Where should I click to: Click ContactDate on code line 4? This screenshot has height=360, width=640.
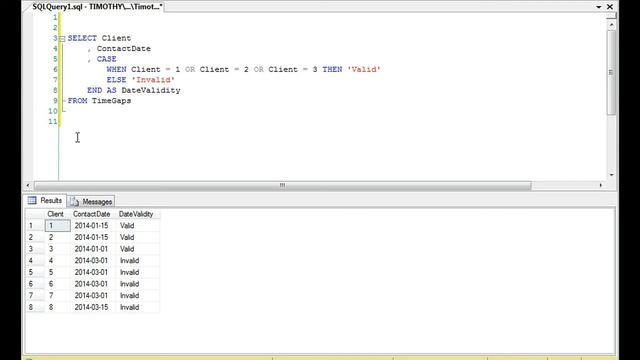[124, 49]
